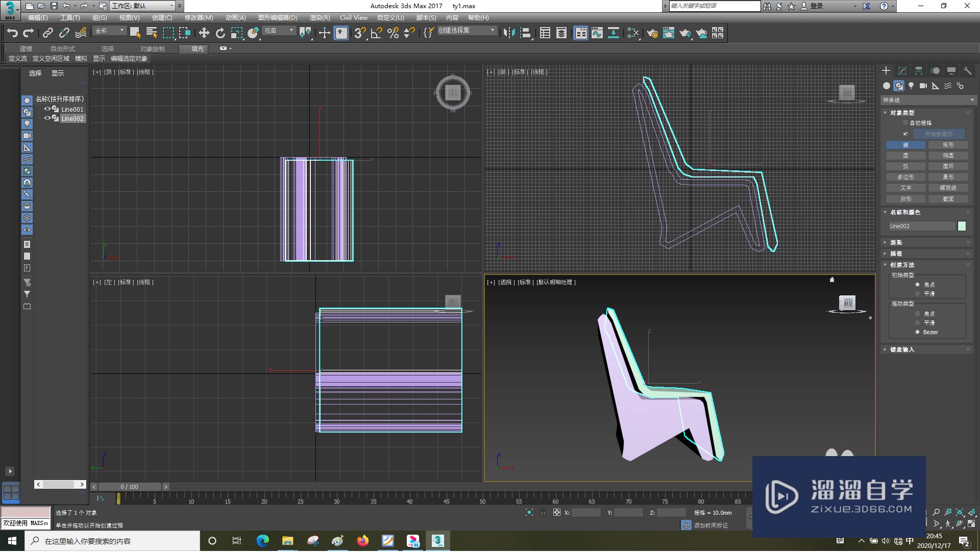Click the Undo arrow in main toolbar

point(12,33)
